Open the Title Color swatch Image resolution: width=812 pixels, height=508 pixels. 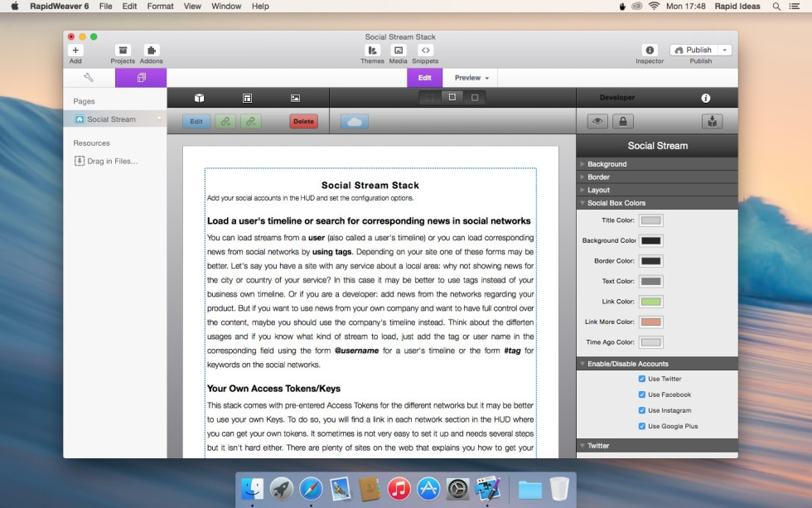coord(651,220)
